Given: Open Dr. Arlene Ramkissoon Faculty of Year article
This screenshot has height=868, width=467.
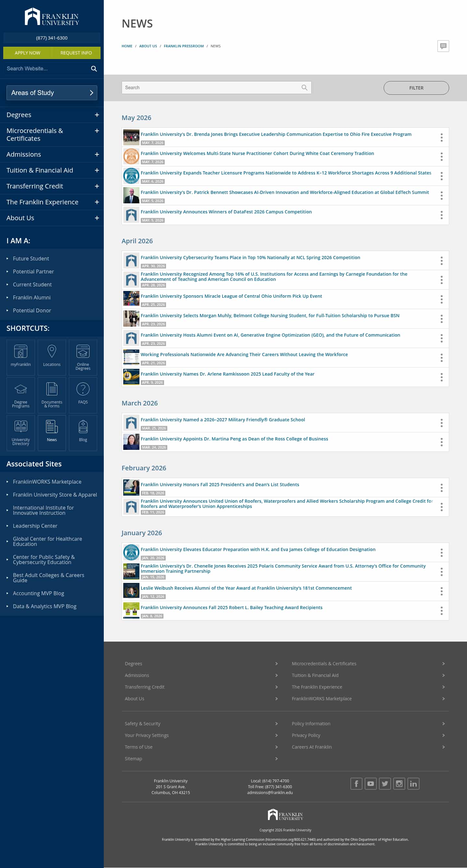Looking at the screenshot, I should (x=227, y=374).
